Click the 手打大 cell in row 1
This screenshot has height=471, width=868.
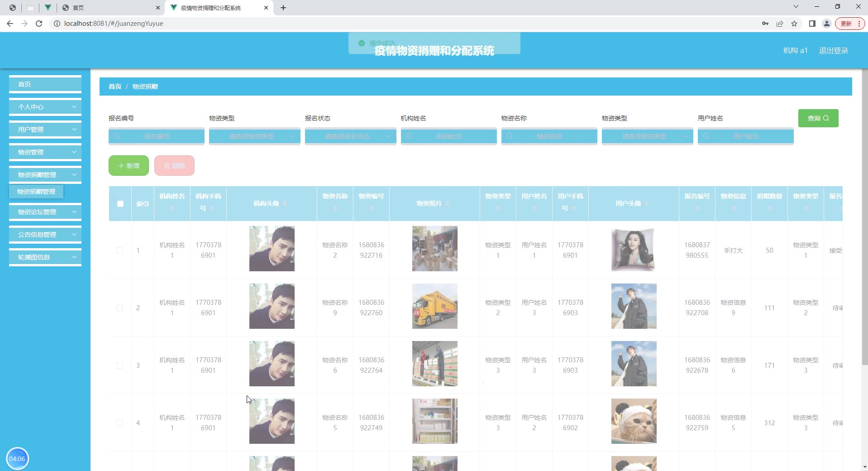coord(733,250)
